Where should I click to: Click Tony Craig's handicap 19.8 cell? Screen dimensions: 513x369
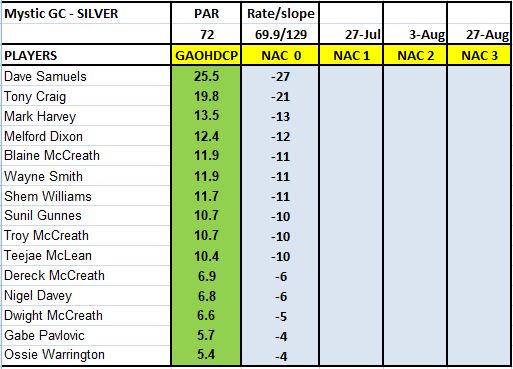tap(206, 96)
